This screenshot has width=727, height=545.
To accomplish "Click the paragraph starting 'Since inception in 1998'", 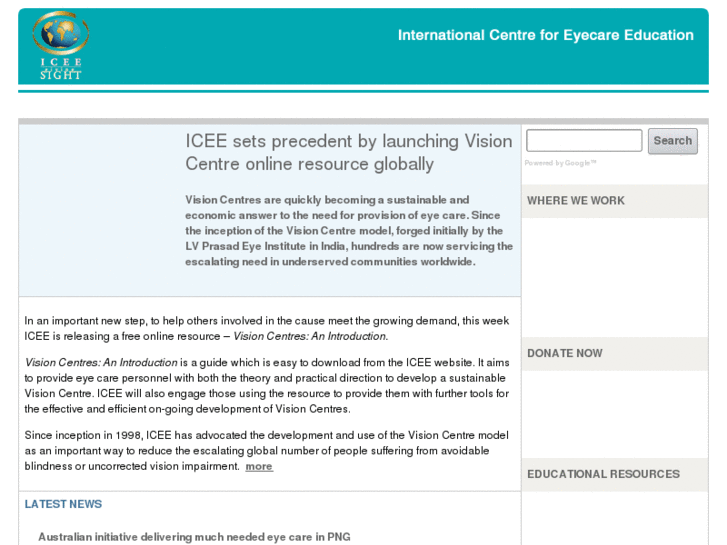I will [267, 450].
